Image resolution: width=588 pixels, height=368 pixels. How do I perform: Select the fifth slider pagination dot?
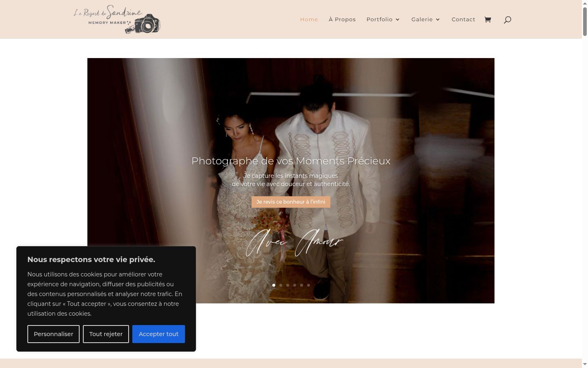pyautogui.click(x=301, y=285)
